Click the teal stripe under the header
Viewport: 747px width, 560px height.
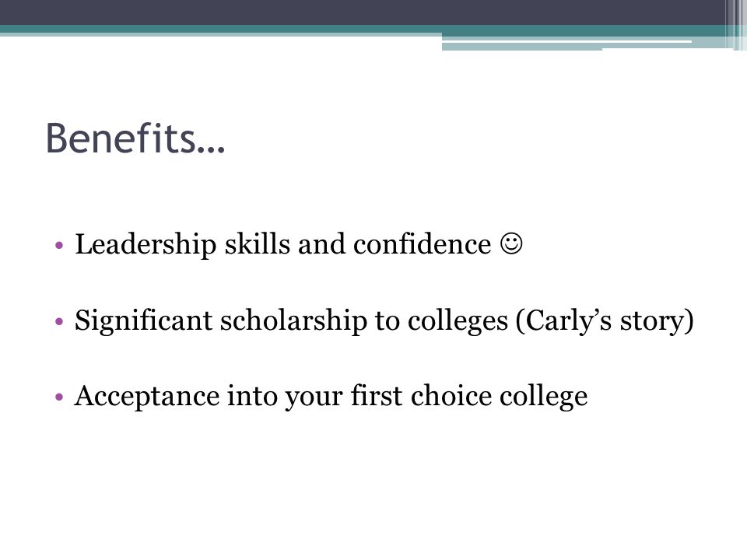click(x=362, y=29)
